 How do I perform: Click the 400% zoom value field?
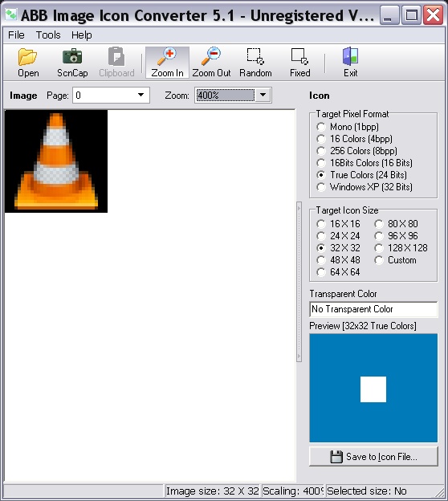coord(226,95)
